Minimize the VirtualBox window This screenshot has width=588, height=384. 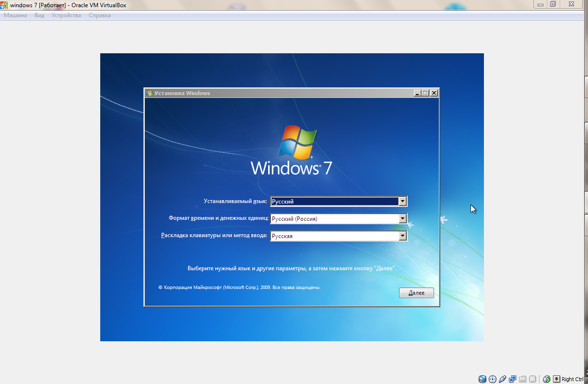(541, 4)
